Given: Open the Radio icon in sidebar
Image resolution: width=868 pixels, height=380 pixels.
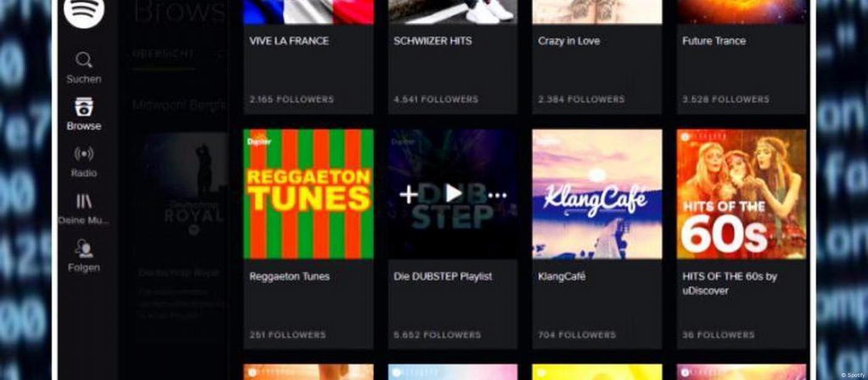Looking at the screenshot, I should coord(84,154).
